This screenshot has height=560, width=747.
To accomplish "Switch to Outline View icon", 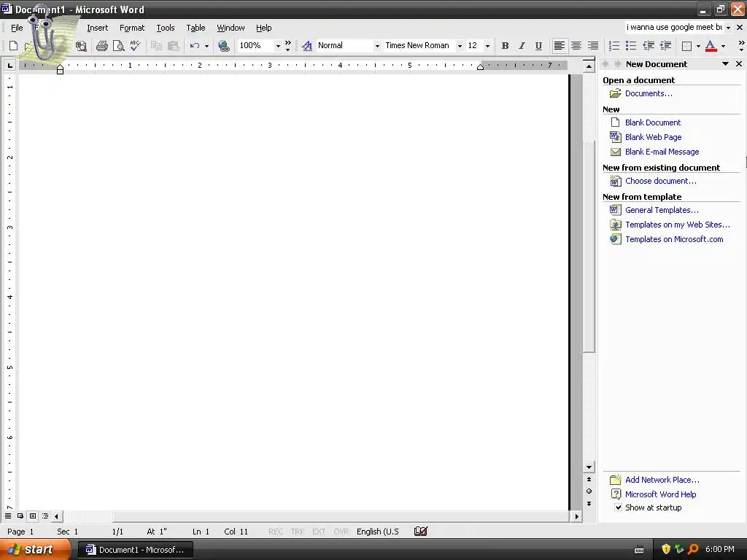I will click(45, 516).
